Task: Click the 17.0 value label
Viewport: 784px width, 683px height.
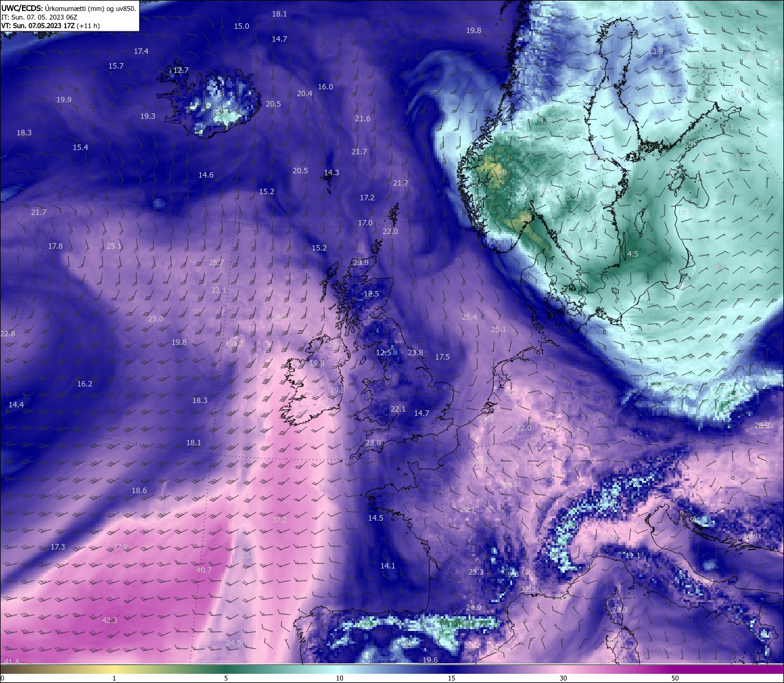Action: tap(365, 223)
